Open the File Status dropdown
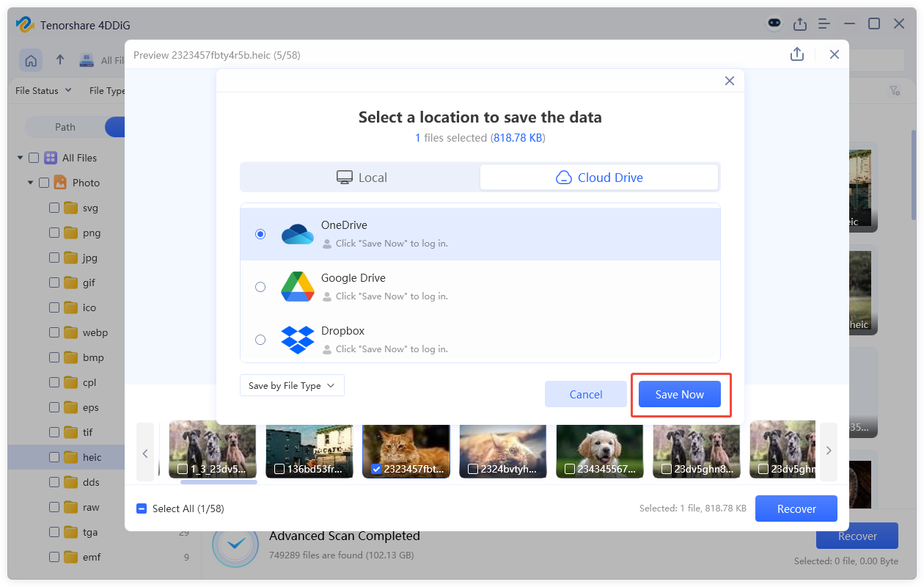Image resolution: width=924 pixels, height=587 pixels. point(42,90)
